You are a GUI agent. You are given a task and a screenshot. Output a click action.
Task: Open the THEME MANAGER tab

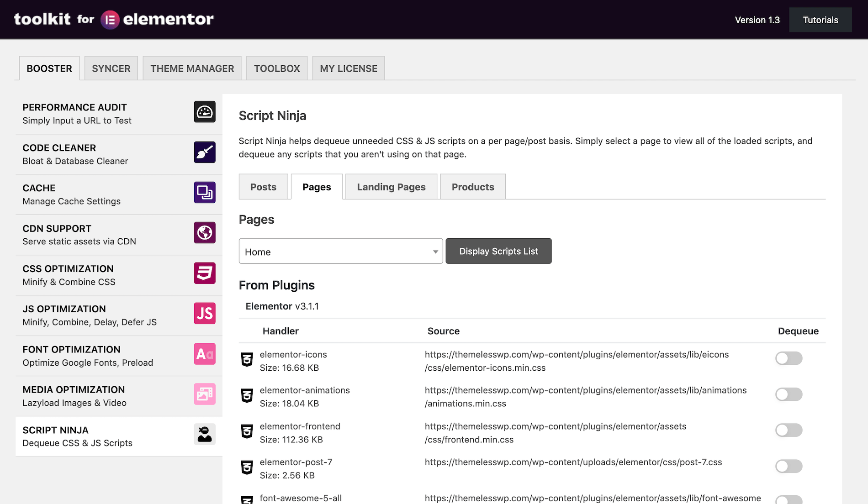click(192, 68)
